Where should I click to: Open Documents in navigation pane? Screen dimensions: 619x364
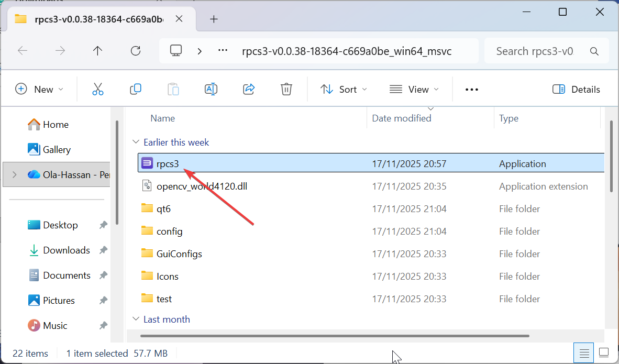coord(59,275)
